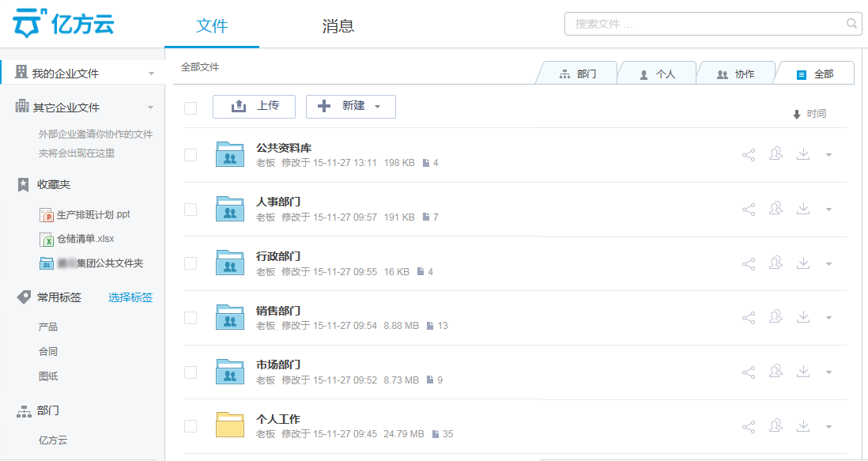Select the 协作 filter tab
The width and height of the screenshot is (868, 461).
coord(735,74)
